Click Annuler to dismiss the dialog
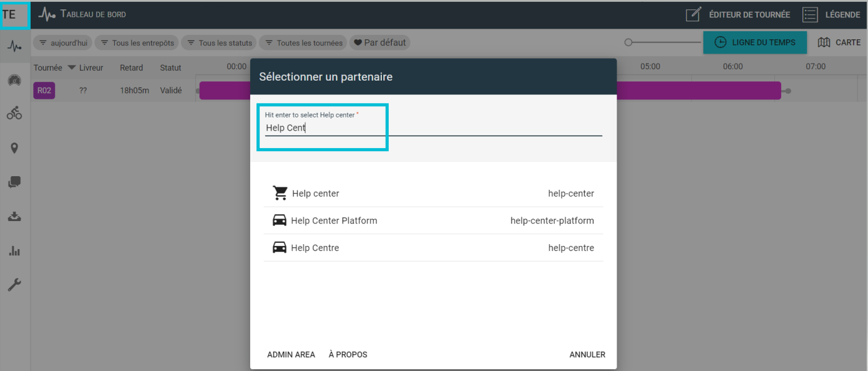The height and width of the screenshot is (371, 868). point(587,355)
